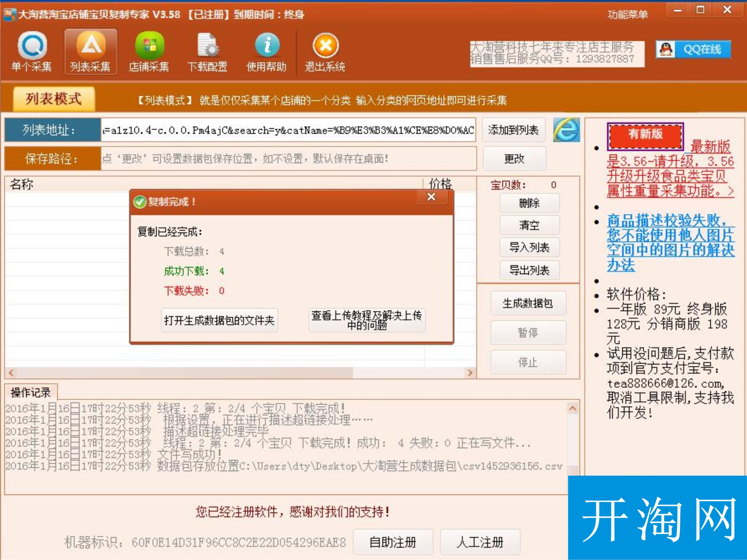Click the QQ在线 contact button
The width and height of the screenshot is (747, 560).
(693, 49)
